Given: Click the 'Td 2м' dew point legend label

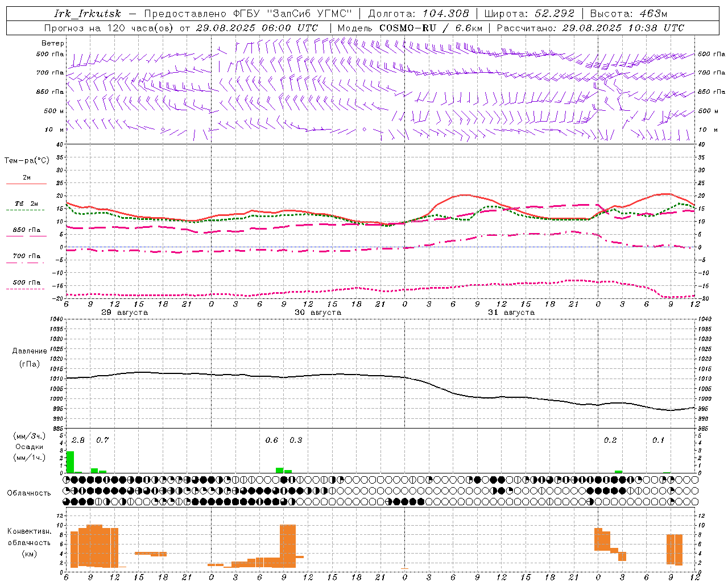Looking at the screenshot, I should pyautogui.click(x=27, y=203).
